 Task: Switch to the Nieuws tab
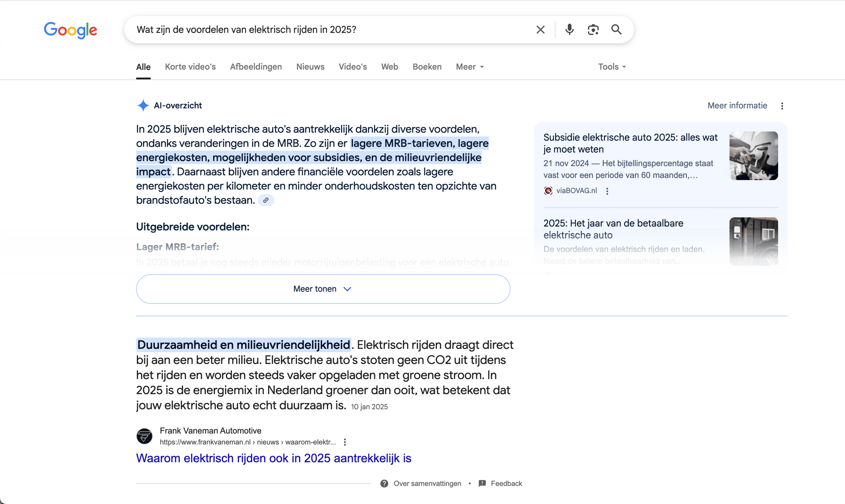pos(310,67)
